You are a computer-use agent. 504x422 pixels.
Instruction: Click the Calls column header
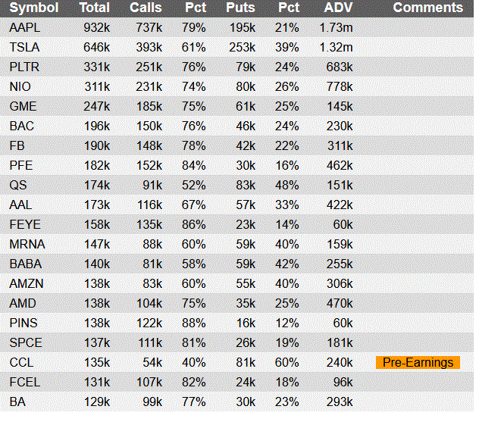coord(146,8)
